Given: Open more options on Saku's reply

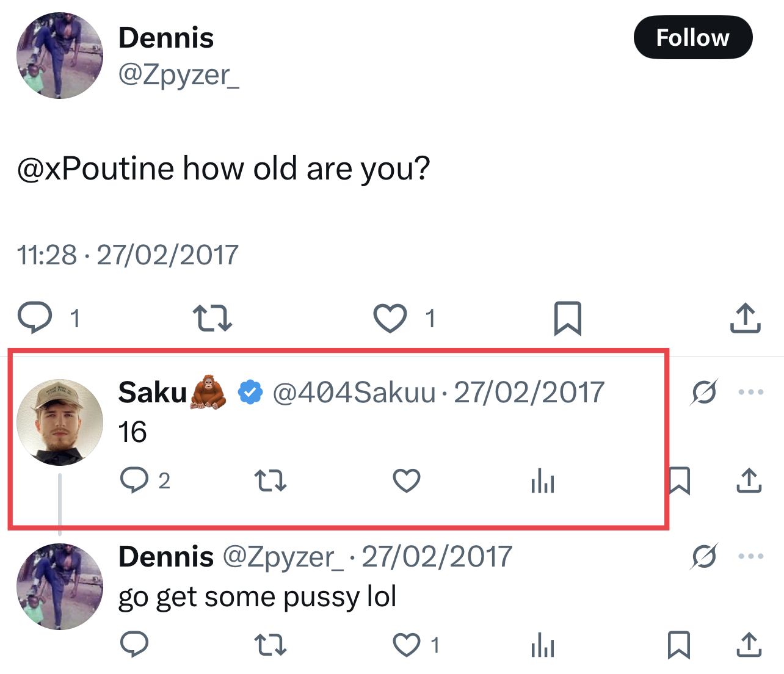Looking at the screenshot, I should (750, 392).
